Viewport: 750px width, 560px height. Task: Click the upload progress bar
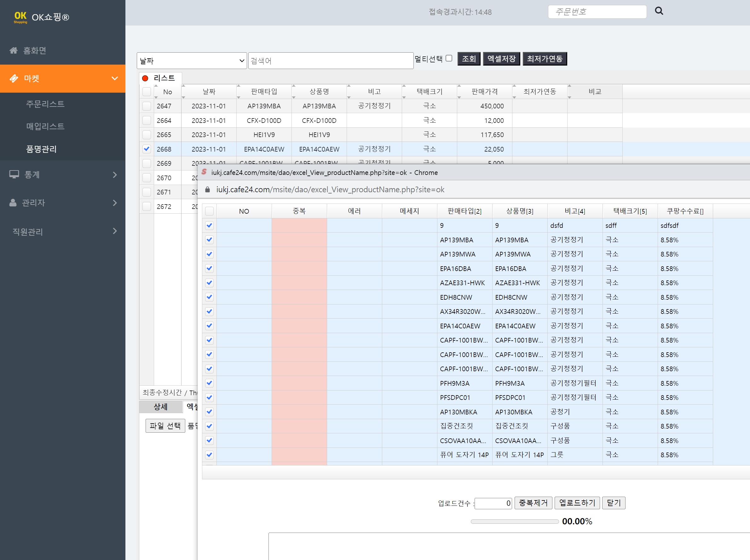[515, 521]
